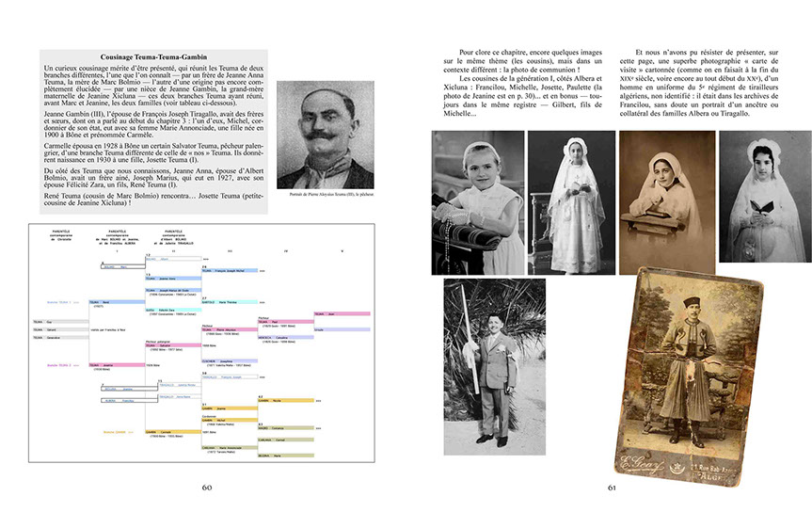This screenshot has height=512, width=812.
Task: Click page number 61
Action: click(613, 488)
